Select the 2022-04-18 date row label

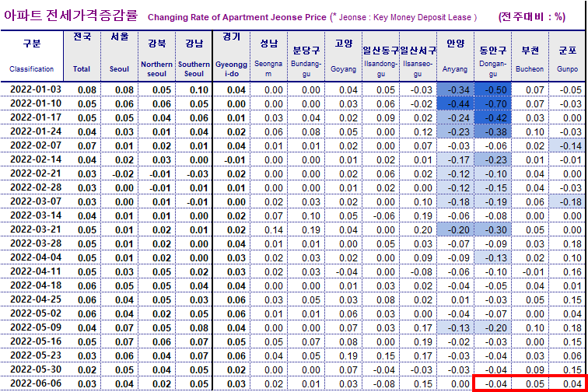point(36,285)
